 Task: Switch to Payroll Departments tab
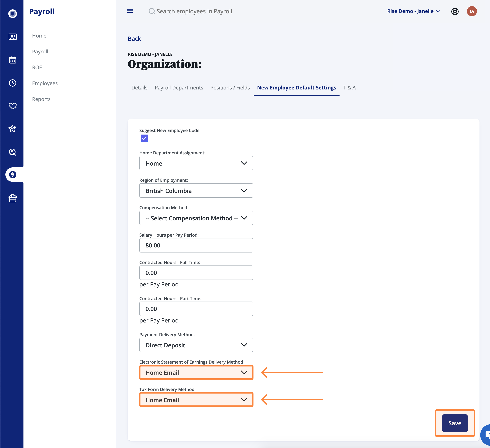pos(179,88)
